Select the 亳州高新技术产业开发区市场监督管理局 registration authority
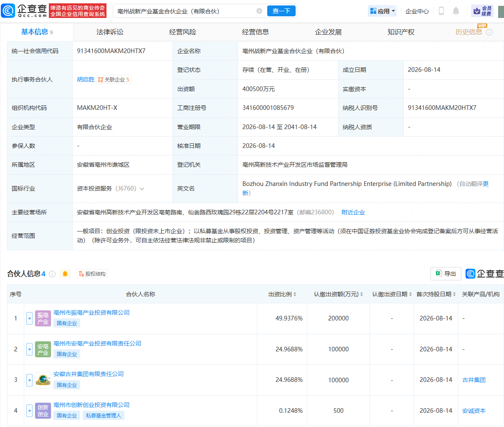The height and width of the screenshot is (427, 504). (295, 165)
